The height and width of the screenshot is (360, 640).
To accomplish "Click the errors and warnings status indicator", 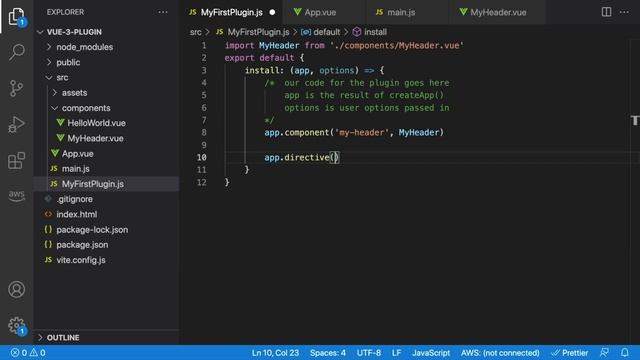I will 28,353.
